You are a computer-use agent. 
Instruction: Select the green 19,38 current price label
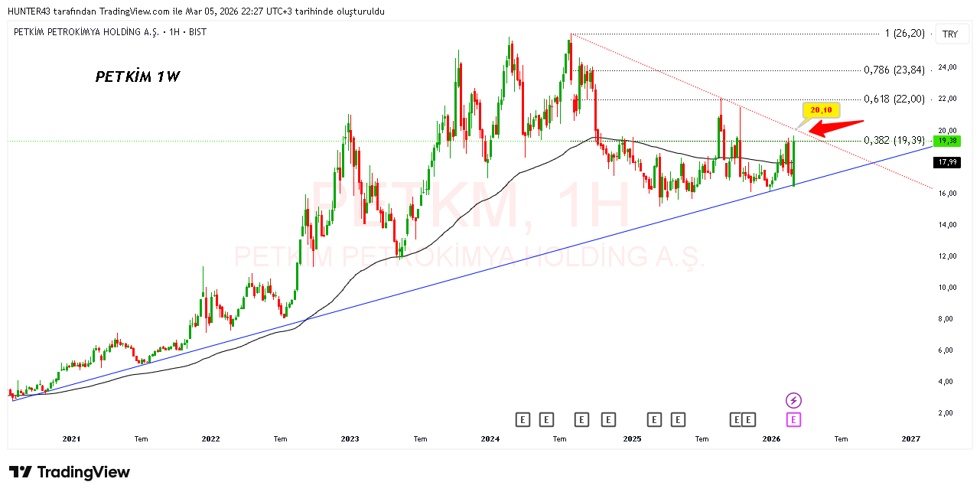pyautogui.click(x=947, y=141)
